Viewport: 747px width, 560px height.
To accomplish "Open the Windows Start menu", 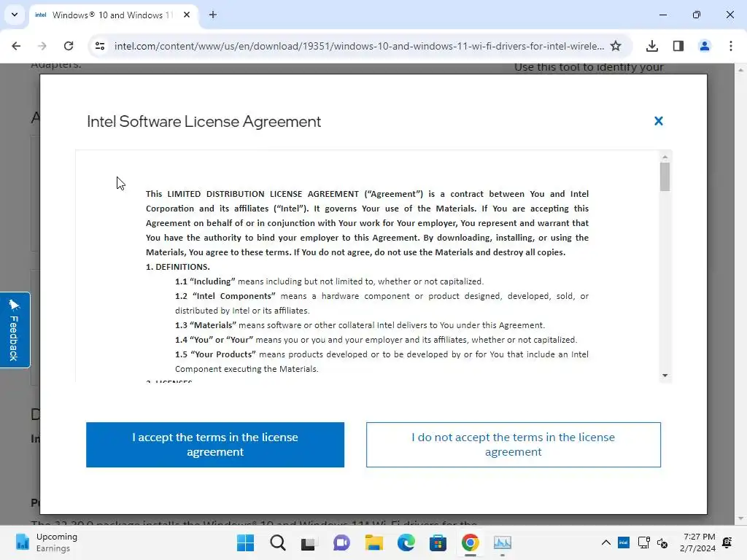I will [x=245, y=542].
